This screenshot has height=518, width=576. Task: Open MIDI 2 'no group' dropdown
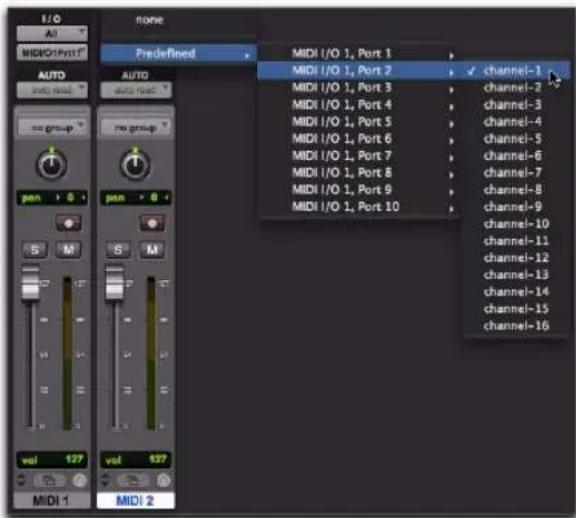[135, 127]
